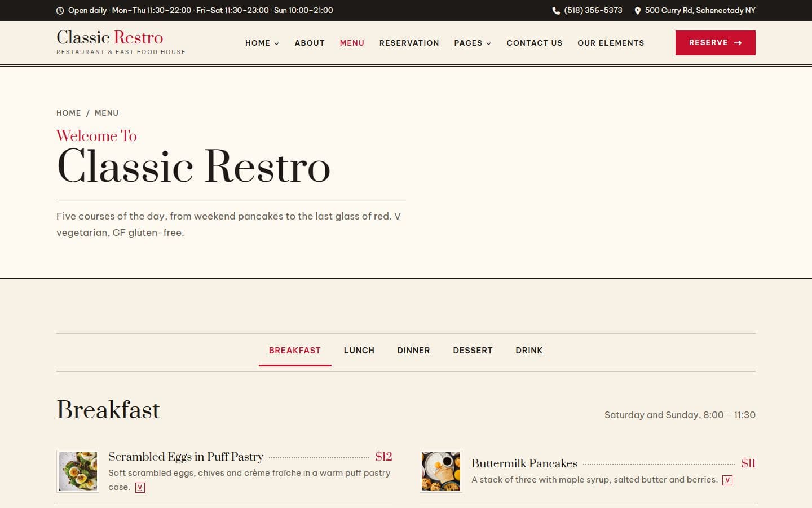Image resolution: width=812 pixels, height=508 pixels.
Task: Select the Breakfast tab
Action: pos(295,351)
